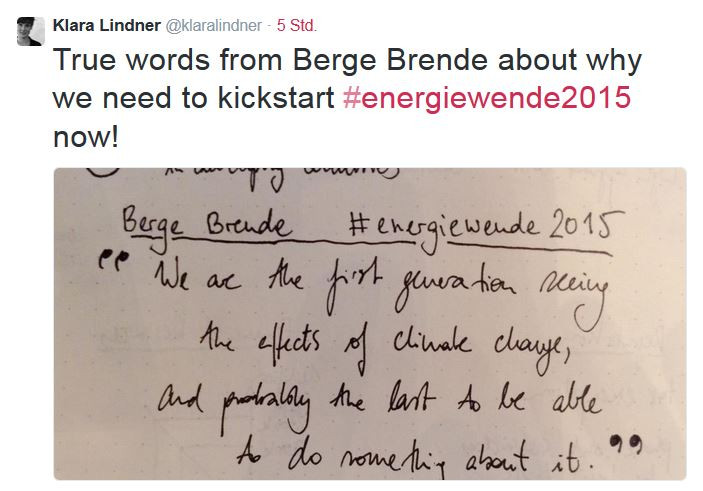
Task: Click handwritten line the effects of climate change
Action: point(385,346)
